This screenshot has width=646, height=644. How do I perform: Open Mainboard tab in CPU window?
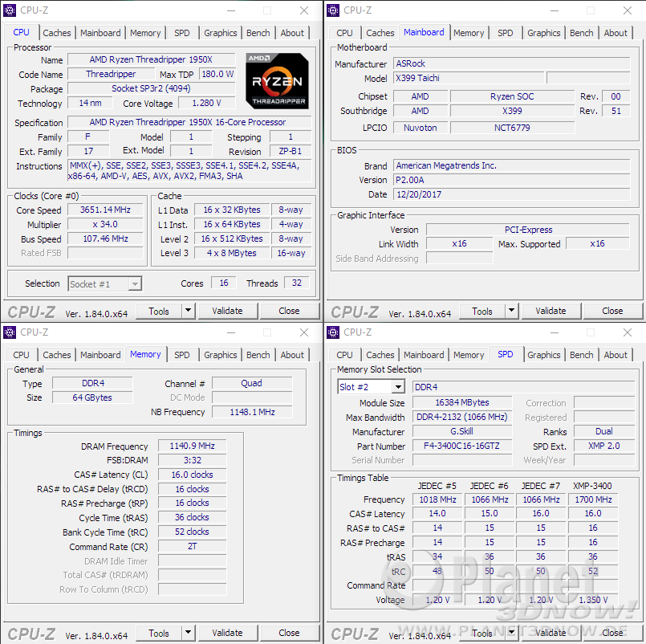pos(100,33)
